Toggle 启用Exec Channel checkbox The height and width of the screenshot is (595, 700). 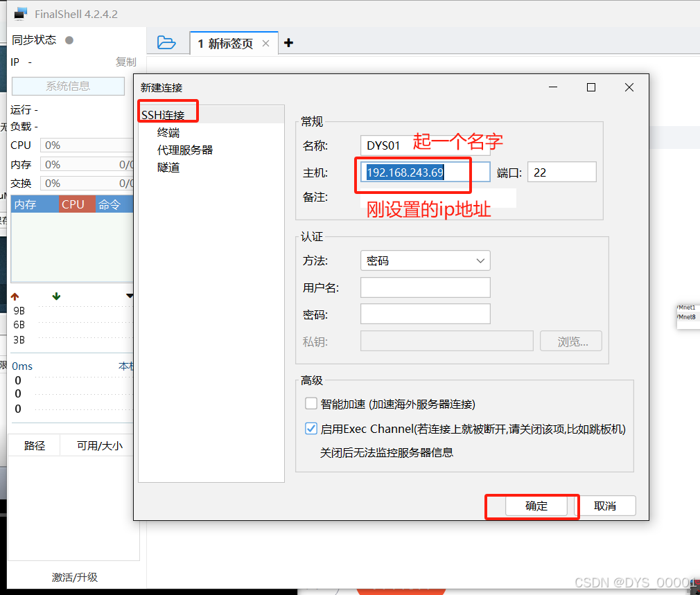[311, 429]
